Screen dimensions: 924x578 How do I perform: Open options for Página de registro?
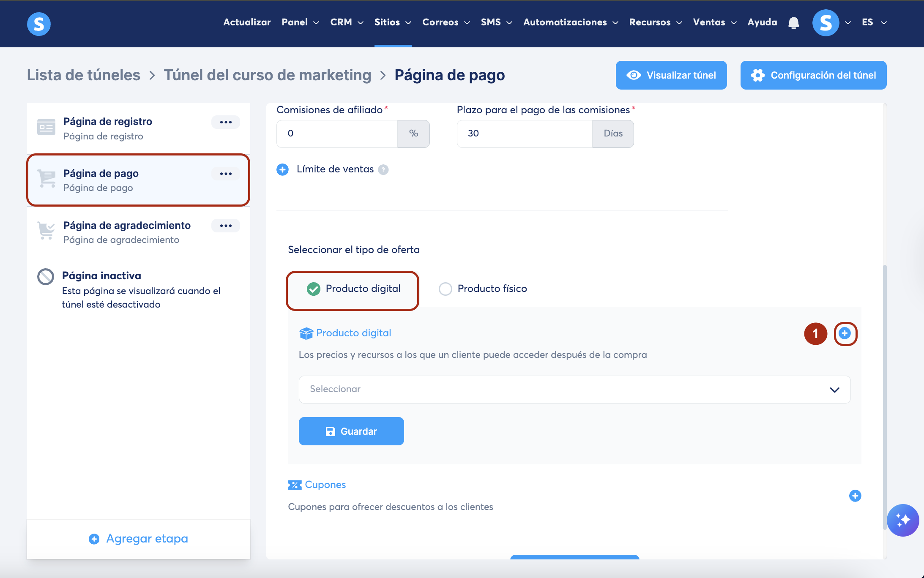[226, 122]
